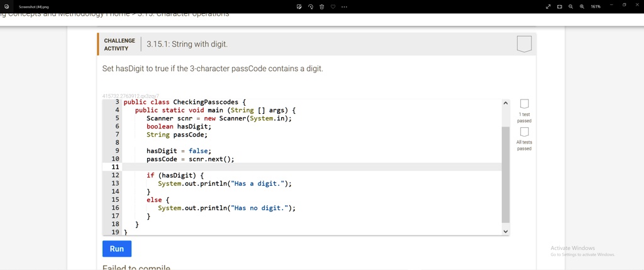Minimize the Photos window
This screenshot has width=644, height=270.
click(611, 5)
